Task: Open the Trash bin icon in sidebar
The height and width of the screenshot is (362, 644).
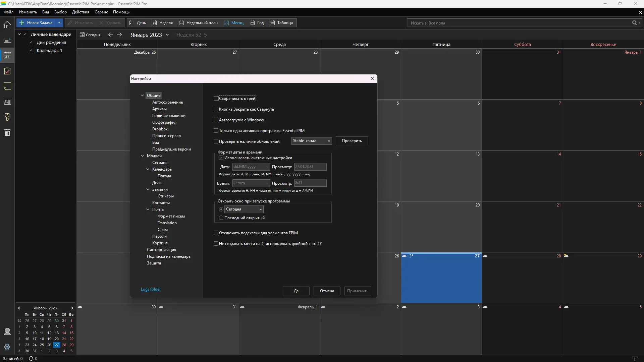Action: pos(7,132)
